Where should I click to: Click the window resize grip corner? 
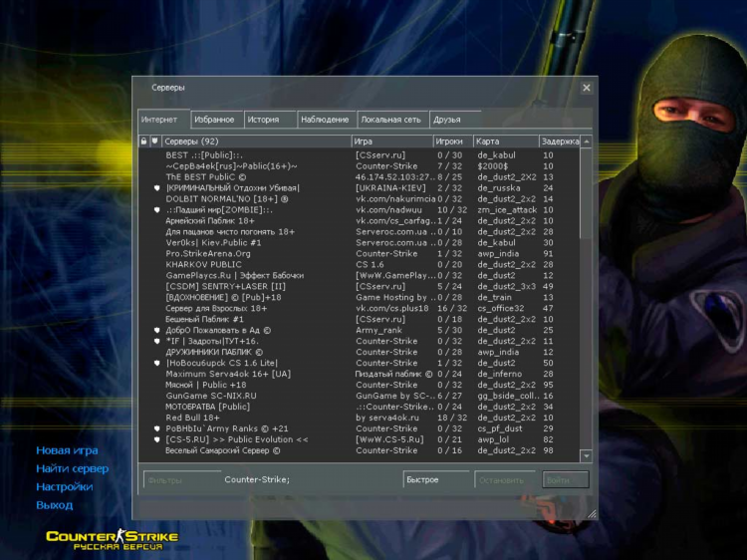tap(592, 514)
